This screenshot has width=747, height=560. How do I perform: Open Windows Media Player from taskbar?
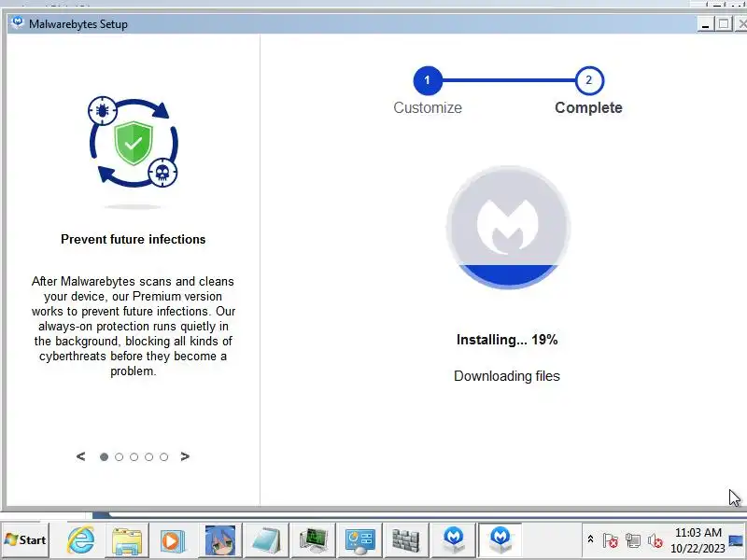[172, 540]
